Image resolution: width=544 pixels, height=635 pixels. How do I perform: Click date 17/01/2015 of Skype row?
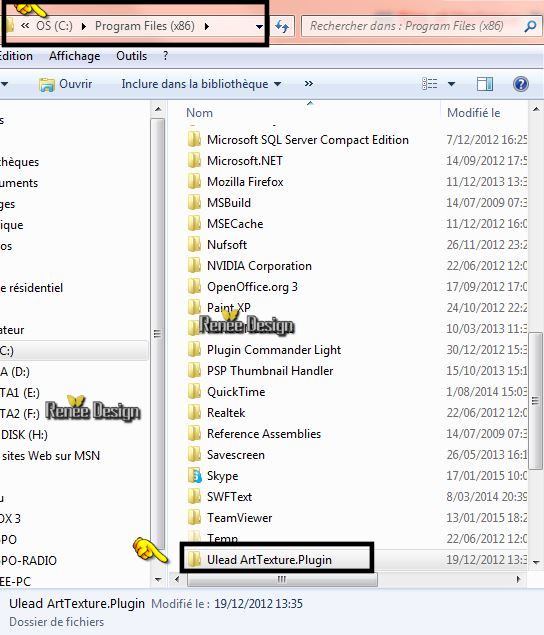(x=486, y=476)
